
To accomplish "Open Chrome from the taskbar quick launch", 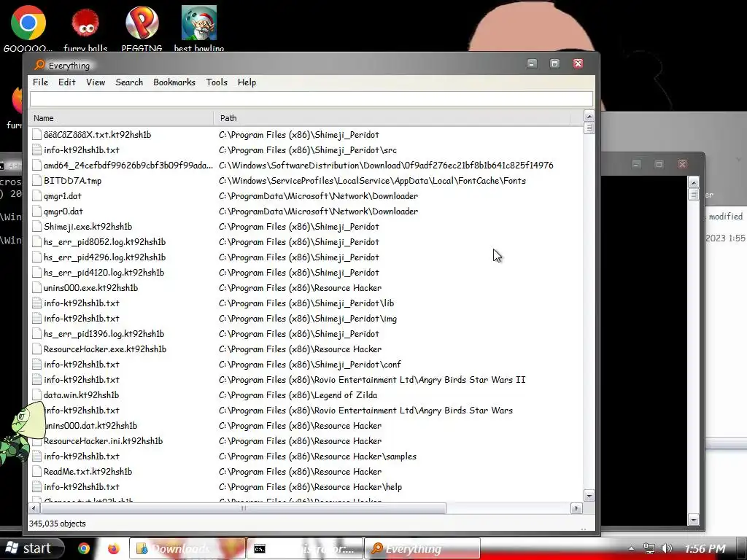I will (84, 548).
